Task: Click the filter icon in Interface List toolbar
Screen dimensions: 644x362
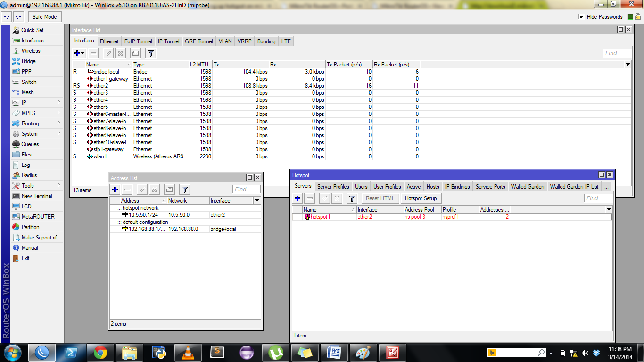Action: (x=150, y=53)
